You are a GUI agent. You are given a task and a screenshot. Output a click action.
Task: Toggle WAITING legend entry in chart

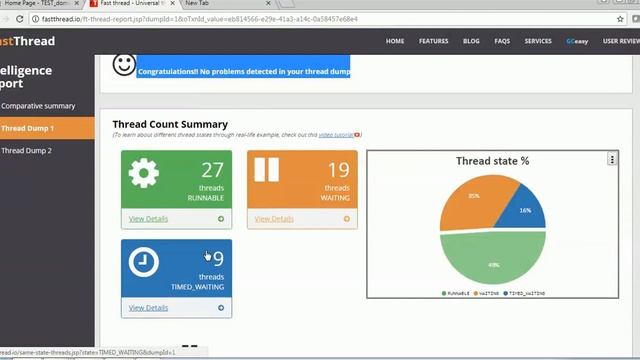tap(486, 293)
